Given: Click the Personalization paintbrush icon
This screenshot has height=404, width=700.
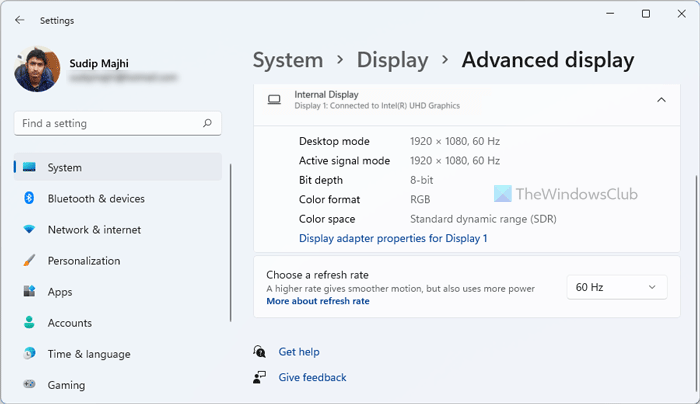Looking at the screenshot, I should point(29,261).
